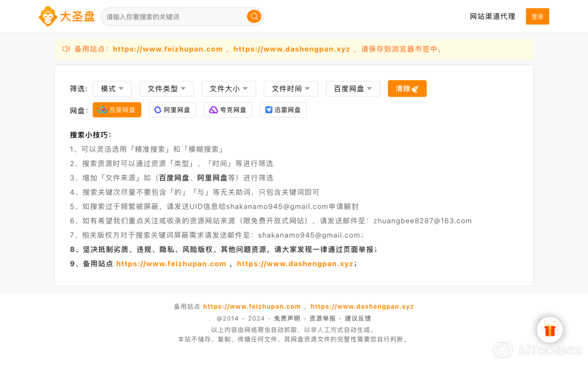Click the broom icon on 清除 button
This screenshot has width=588, height=368.
point(416,88)
